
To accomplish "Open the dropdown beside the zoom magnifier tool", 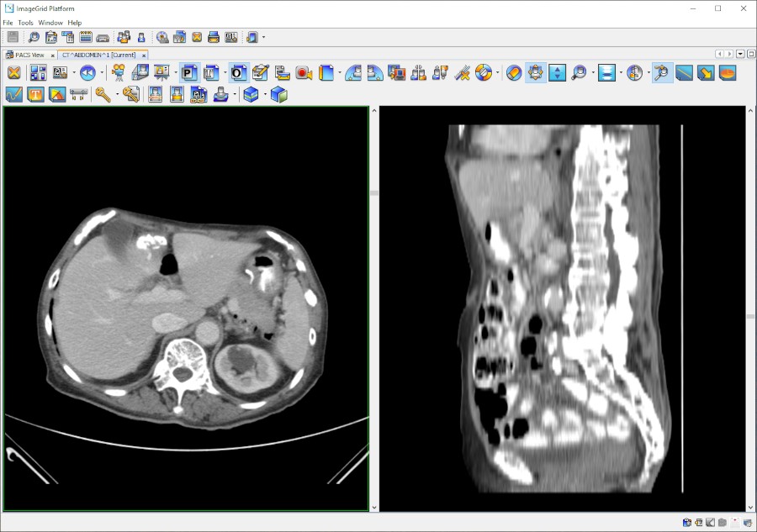I will click(595, 72).
